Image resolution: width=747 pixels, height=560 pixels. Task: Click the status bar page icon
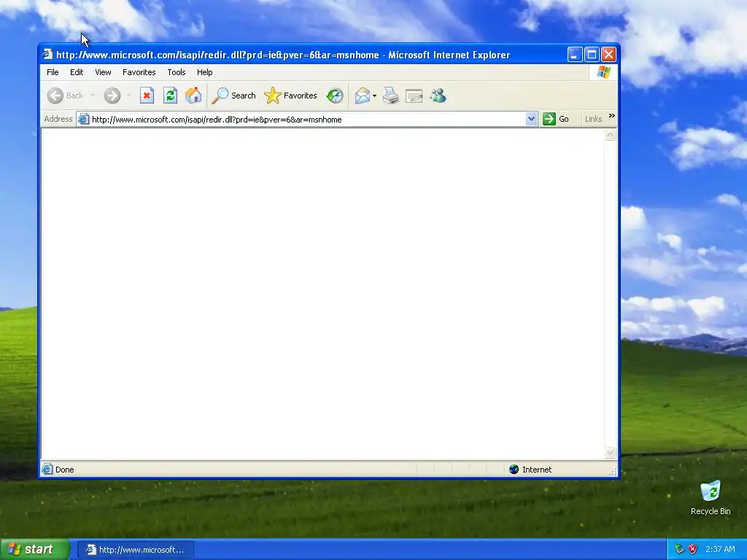click(x=47, y=469)
